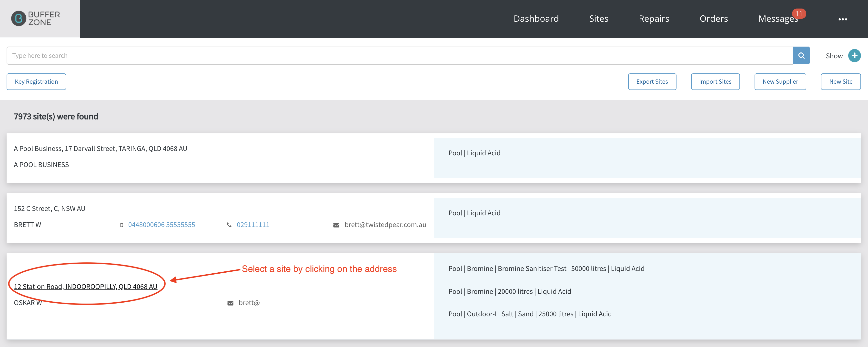Click the magnifier search button
The height and width of the screenshot is (347, 868).
tap(801, 56)
